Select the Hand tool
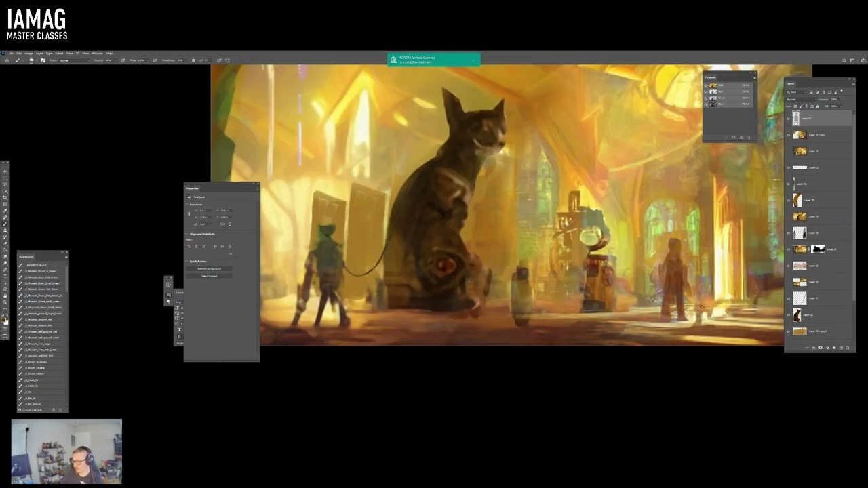This screenshot has height=488, width=868. tap(5, 296)
